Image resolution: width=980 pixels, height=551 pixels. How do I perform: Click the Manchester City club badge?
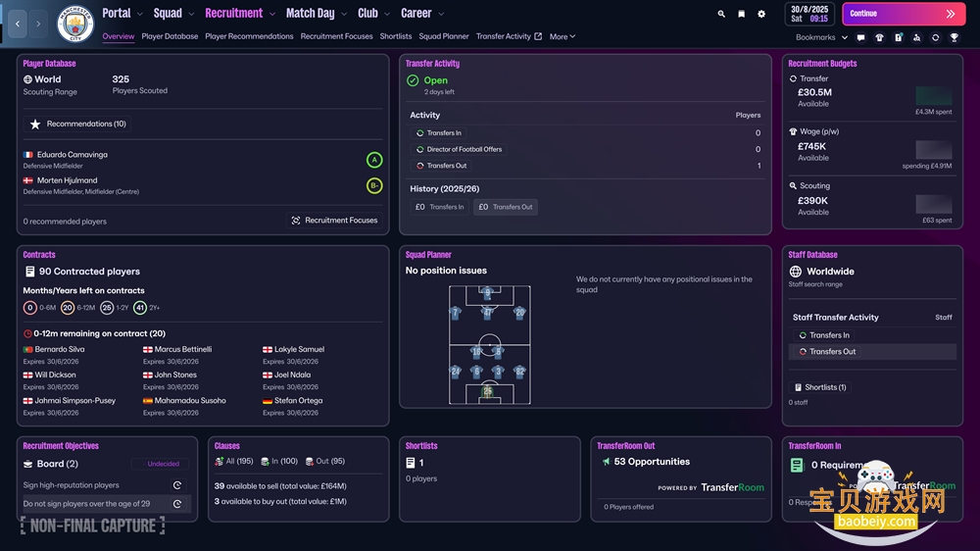click(x=73, y=25)
